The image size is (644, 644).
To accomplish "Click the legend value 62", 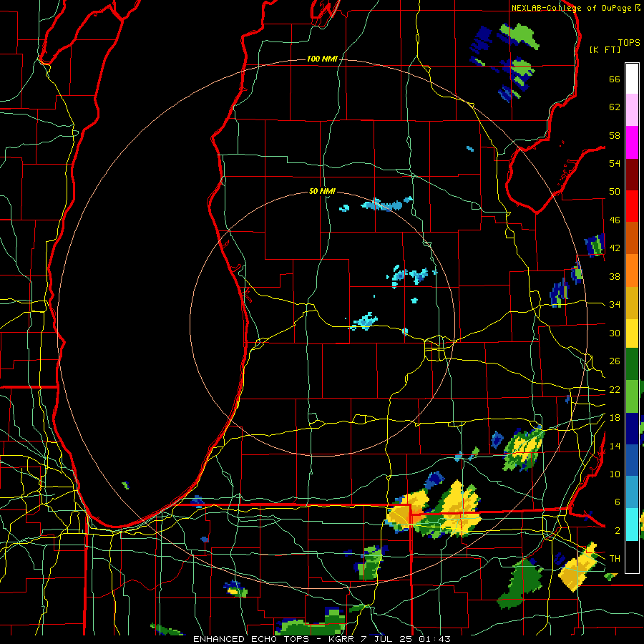I will point(615,107).
